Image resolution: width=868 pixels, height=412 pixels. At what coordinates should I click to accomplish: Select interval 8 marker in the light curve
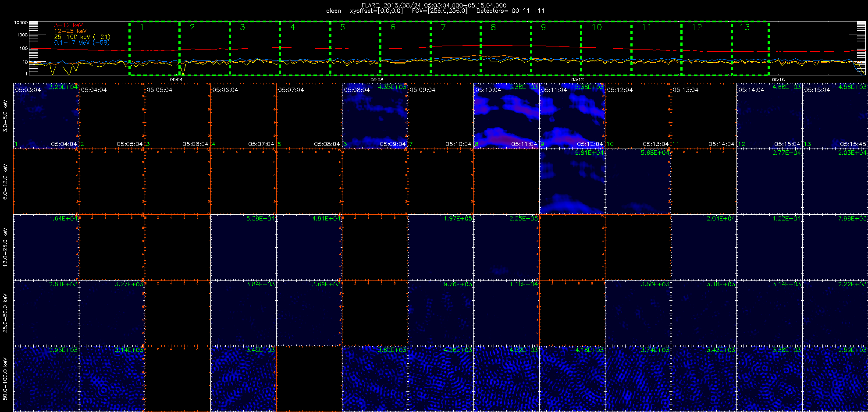pos(493,27)
